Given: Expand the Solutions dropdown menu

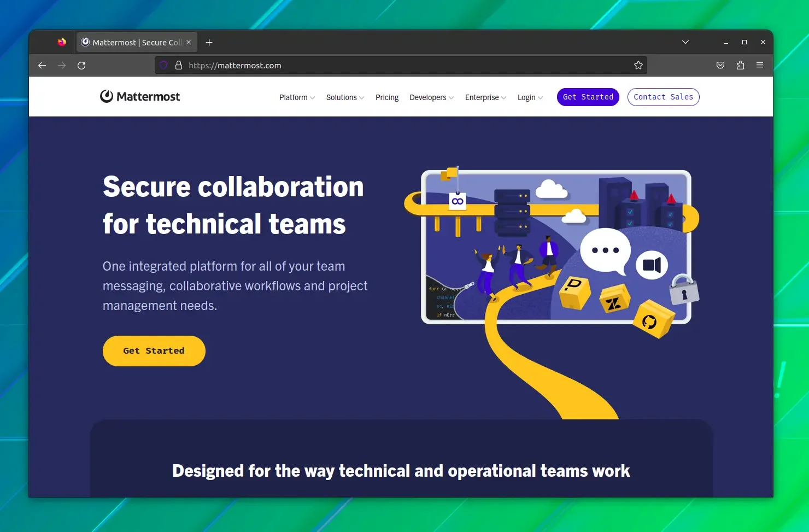Looking at the screenshot, I should point(345,97).
